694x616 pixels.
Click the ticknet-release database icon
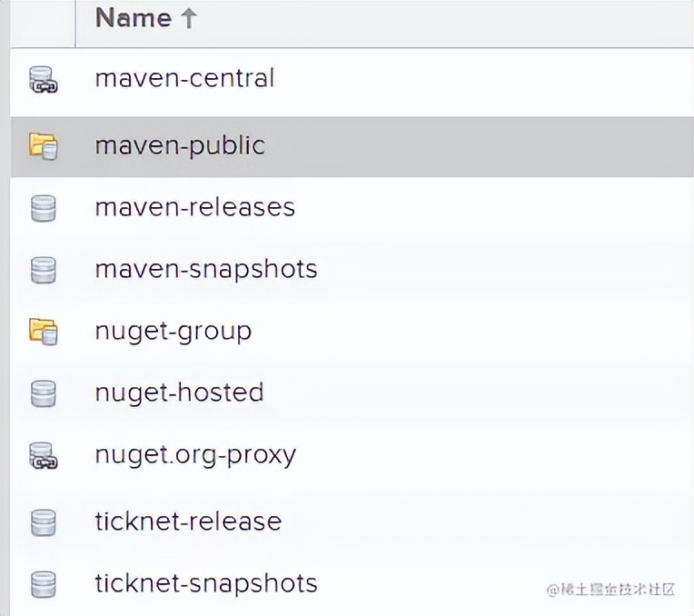tap(43, 522)
